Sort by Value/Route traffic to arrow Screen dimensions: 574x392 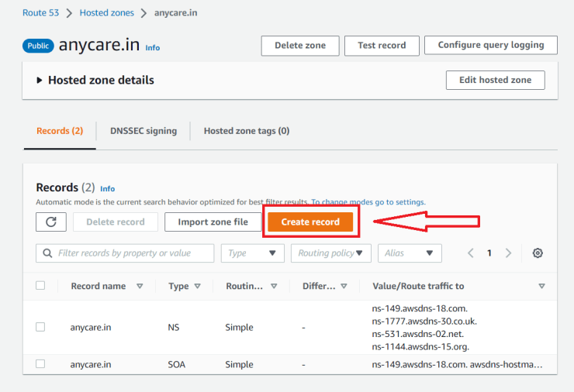(x=541, y=286)
